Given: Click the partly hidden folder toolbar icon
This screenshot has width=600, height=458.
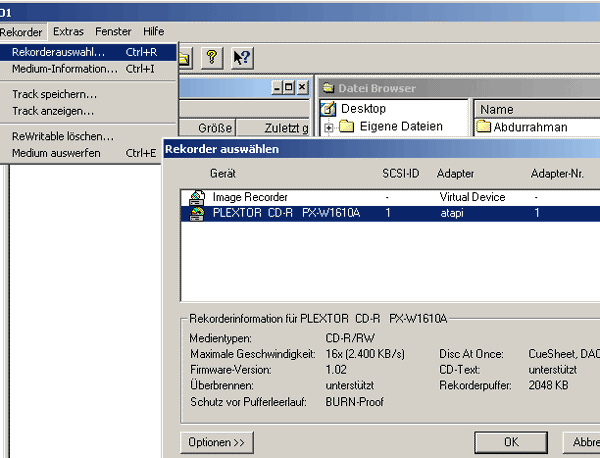Looking at the screenshot, I should click(185, 58).
